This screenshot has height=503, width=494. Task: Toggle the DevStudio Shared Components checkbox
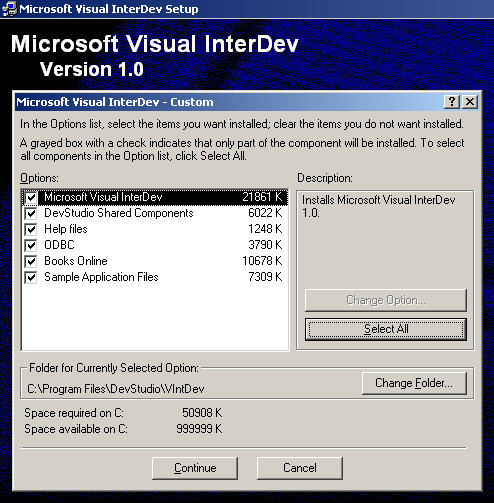point(31,213)
